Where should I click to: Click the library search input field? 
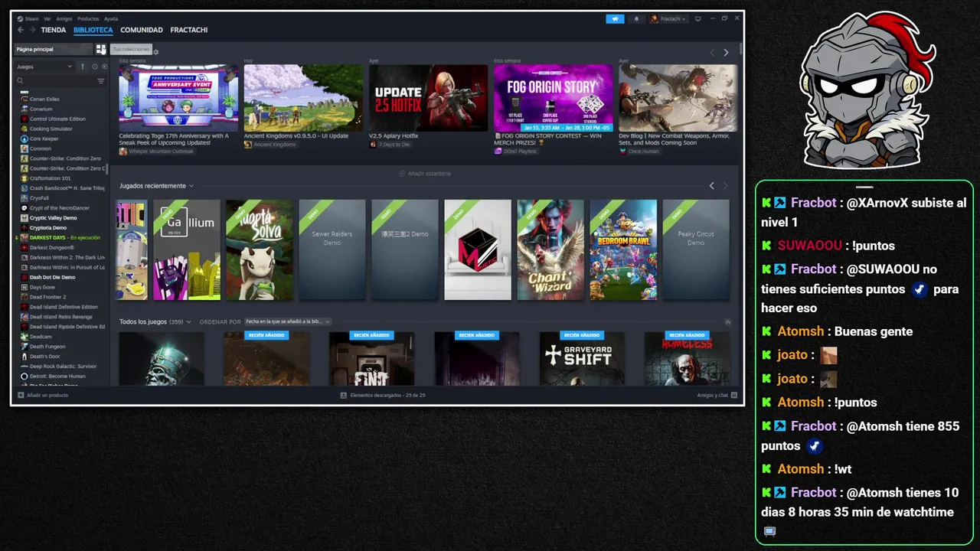(60, 80)
